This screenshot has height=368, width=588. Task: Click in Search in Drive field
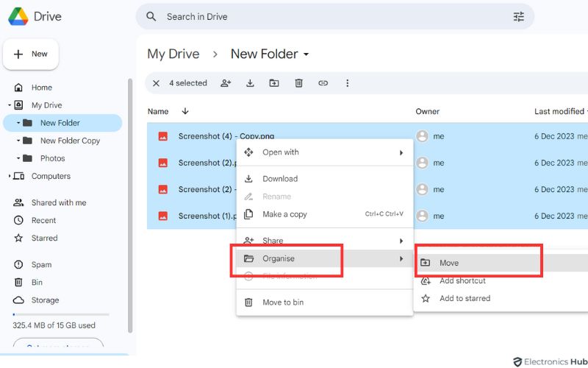pos(335,16)
